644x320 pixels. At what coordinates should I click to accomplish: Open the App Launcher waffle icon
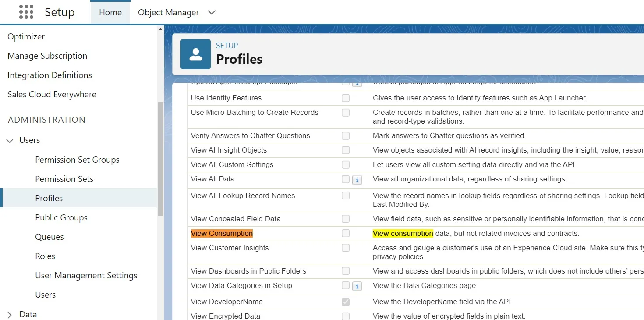pyautogui.click(x=26, y=12)
